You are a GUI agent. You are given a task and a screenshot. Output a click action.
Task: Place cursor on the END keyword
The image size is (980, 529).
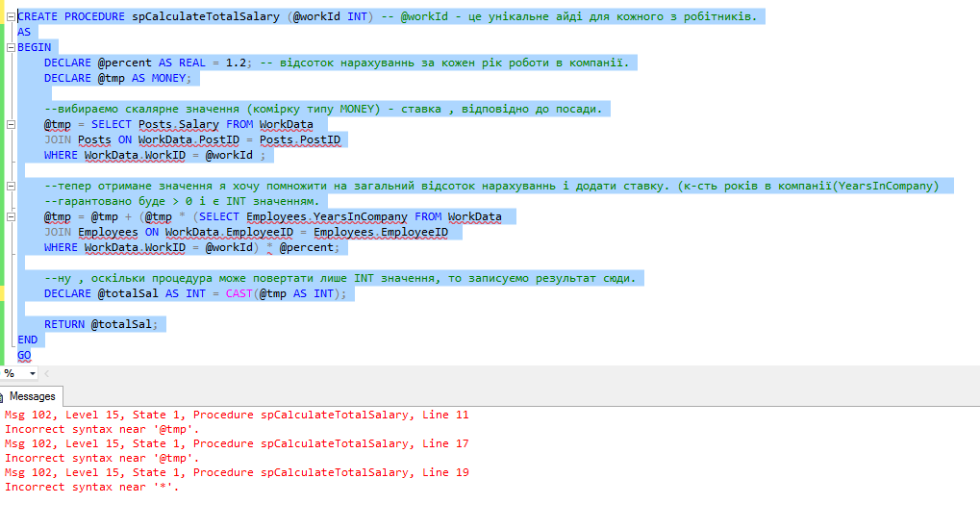coord(27,340)
